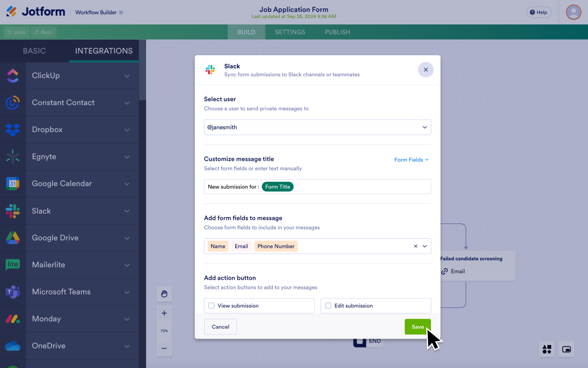Click the Google Calendar icon

click(13, 184)
